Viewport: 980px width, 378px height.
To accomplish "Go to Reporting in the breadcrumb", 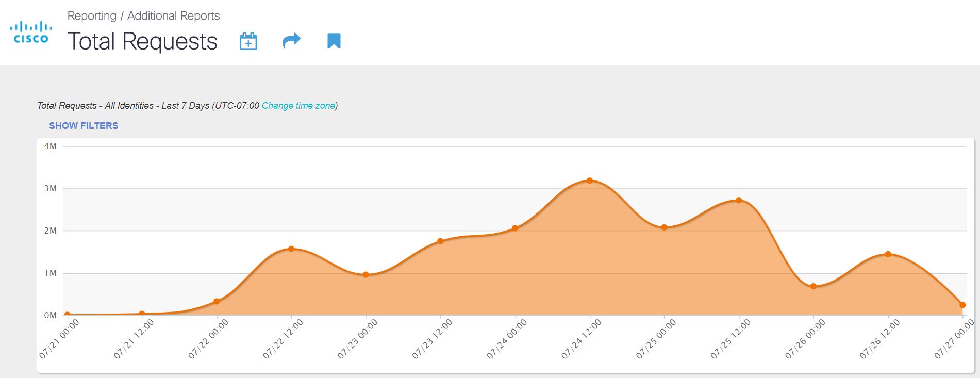I will (x=92, y=16).
